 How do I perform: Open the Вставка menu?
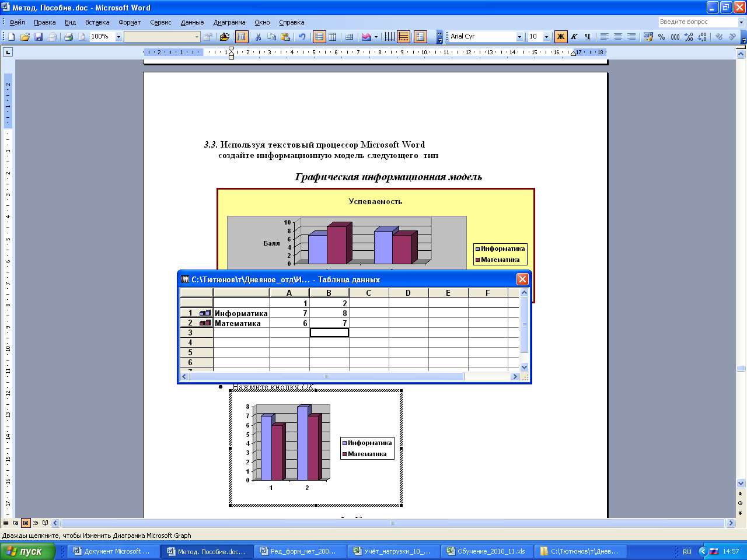(97, 22)
